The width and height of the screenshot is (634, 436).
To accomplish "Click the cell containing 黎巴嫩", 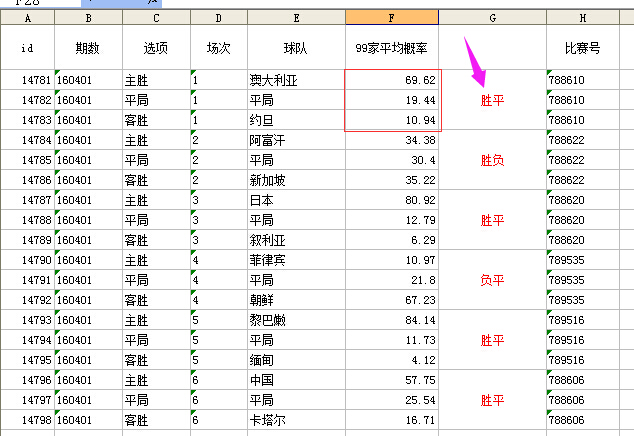I will click(x=295, y=320).
